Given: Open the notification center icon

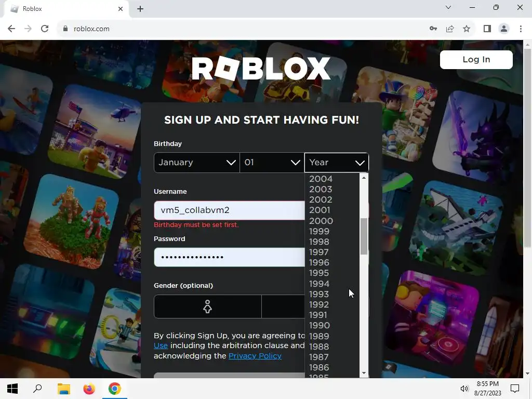Looking at the screenshot, I should (x=515, y=389).
